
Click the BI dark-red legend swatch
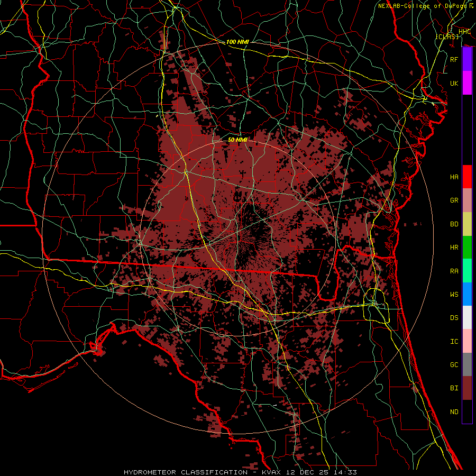467,388
